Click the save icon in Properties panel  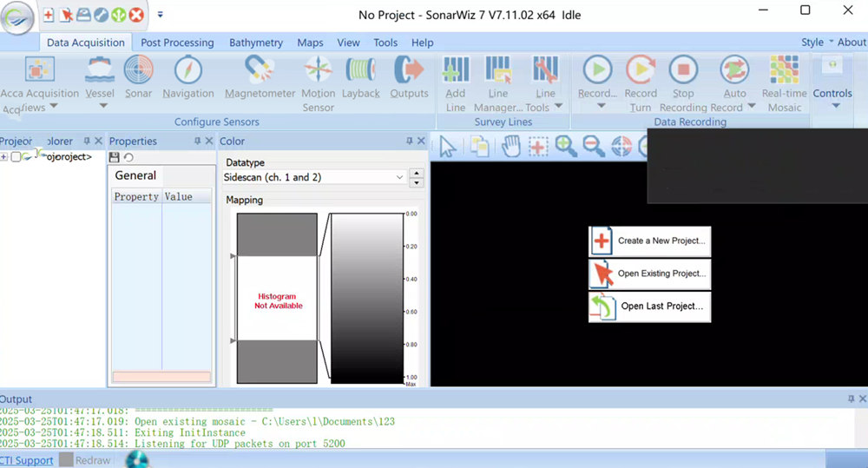pyautogui.click(x=115, y=157)
